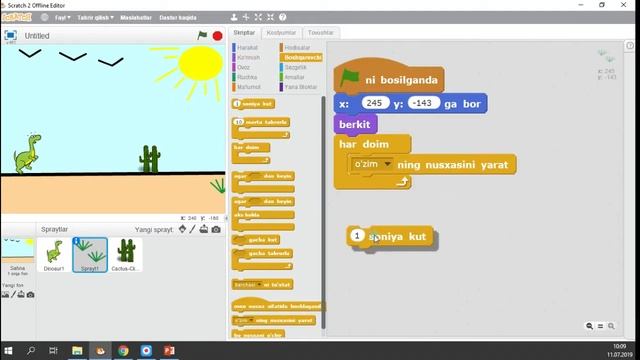This screenshot has height=360, width=640.
Task: Select the Amallar block category
Action: (294, 77)
